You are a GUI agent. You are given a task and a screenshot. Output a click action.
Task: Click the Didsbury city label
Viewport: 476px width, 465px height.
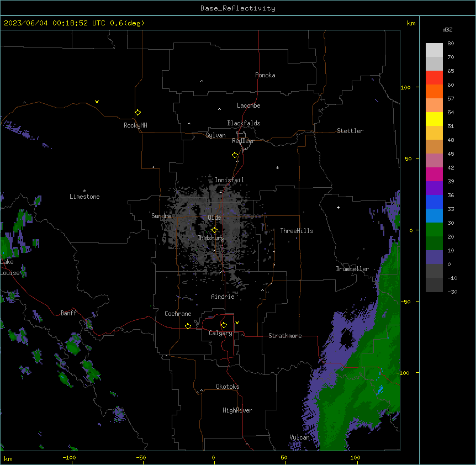211,238
